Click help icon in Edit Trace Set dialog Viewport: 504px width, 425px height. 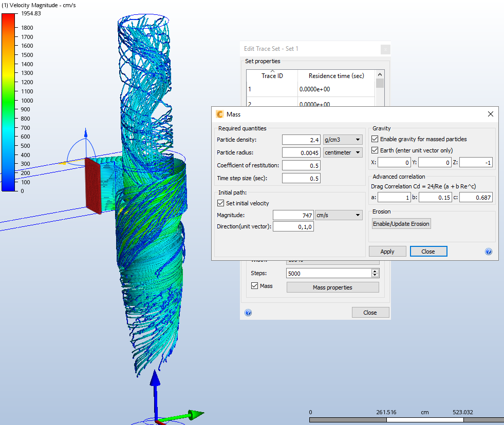(248, 313)
